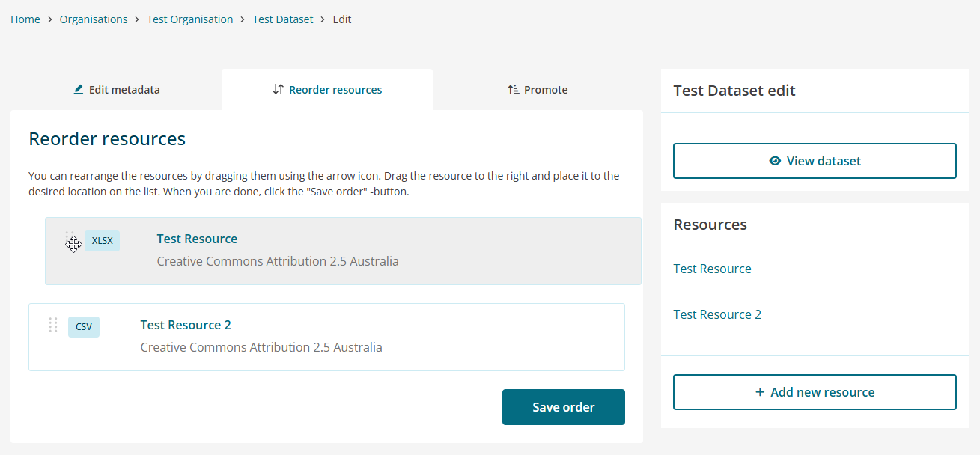Image resolution: width=980 pixels, height=455 pixels.
Task: Click View dataset button
Action: pyautogui.click(x=815, y=161)
